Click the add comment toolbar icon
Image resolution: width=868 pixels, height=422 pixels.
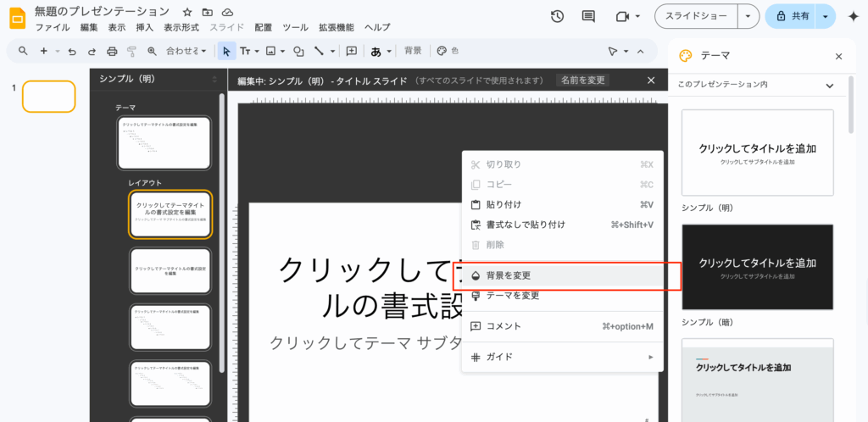coord(351,51)
